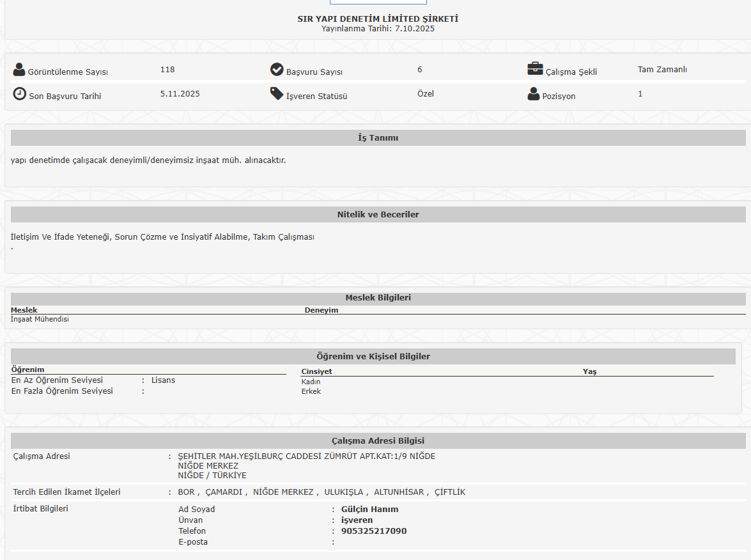Click the tag icon next to İşveren Statüsü
This screenshot has height=560, width=751.
[277, 94]
